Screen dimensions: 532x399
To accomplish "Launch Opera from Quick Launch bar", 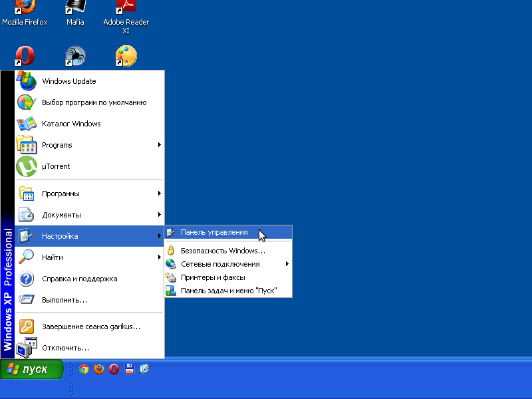I will [x=114, y=369].
